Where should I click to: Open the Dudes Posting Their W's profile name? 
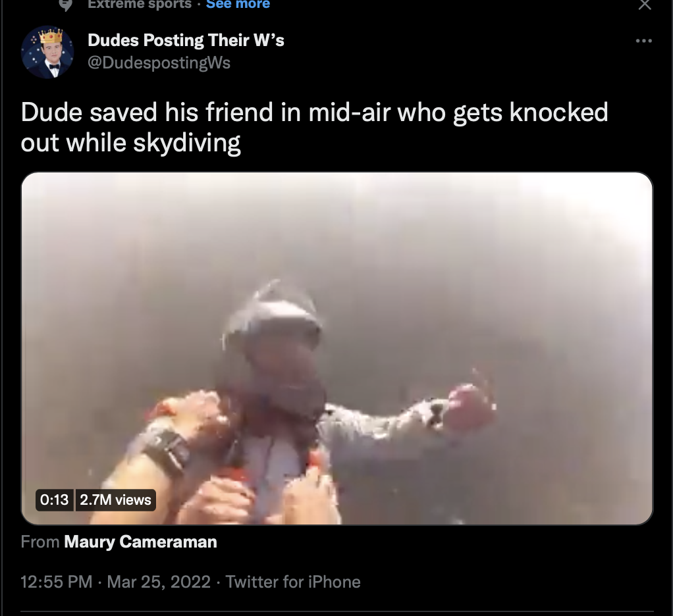(186, 40)
